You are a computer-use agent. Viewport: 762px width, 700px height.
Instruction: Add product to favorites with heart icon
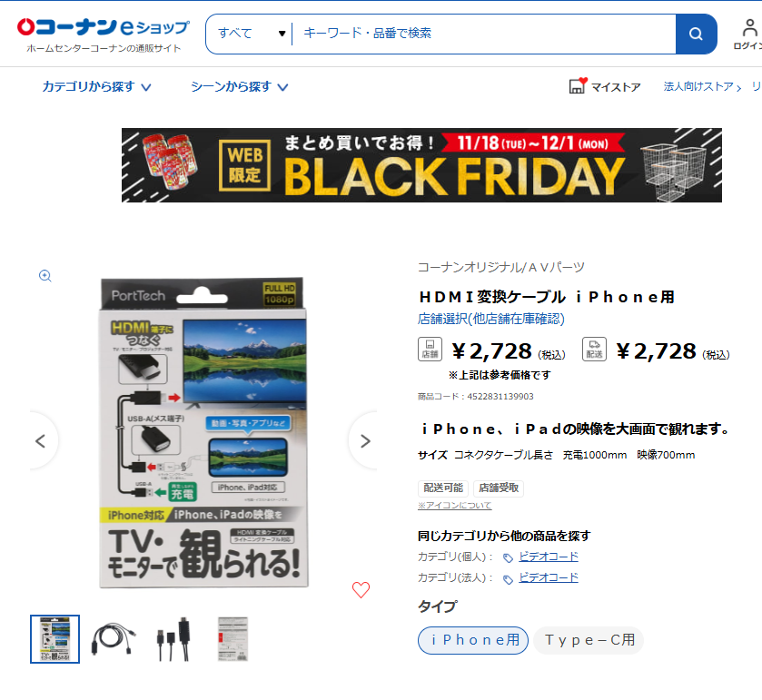coord(361,590)
